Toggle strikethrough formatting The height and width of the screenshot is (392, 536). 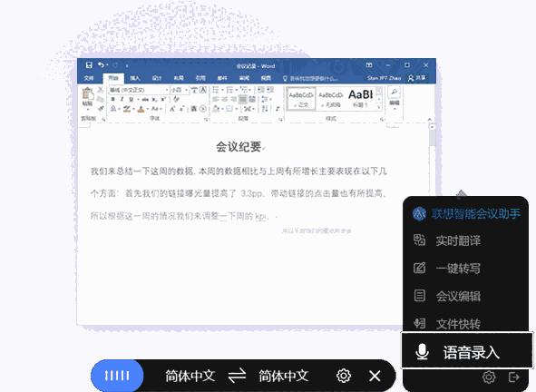point(145,99)
